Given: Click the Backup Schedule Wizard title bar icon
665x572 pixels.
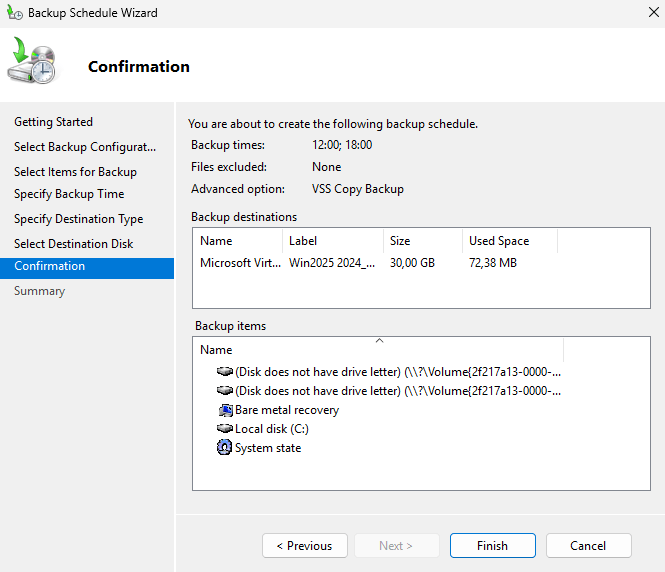Looking at the screenshot, I should (14, 13).
